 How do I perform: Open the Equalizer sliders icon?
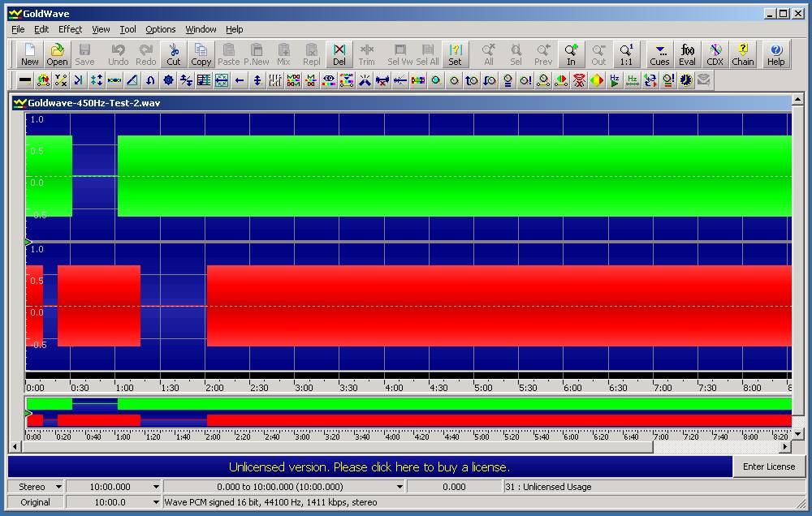coord(275,80)
